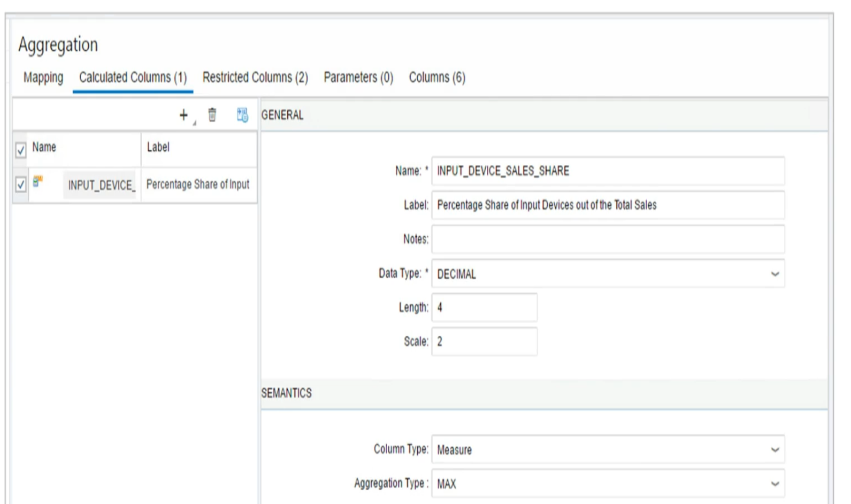
Task: Click calculated column icon in INPUT_DEVICE_ row
Action: tap(38, 181)
